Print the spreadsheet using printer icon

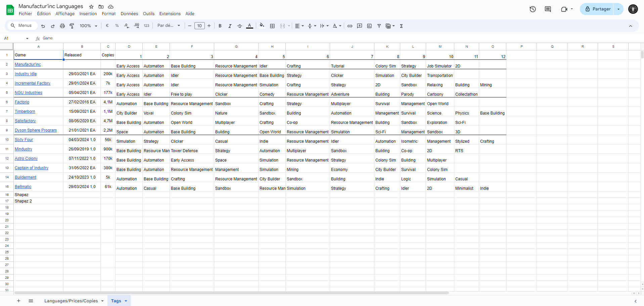pyautogui.click(x=62, y=26)
